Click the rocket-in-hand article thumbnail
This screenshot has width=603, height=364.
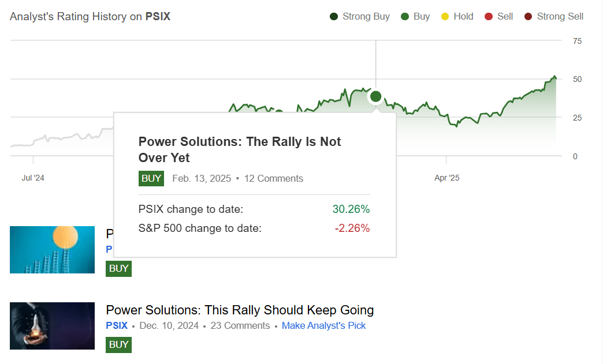[52, 326]
